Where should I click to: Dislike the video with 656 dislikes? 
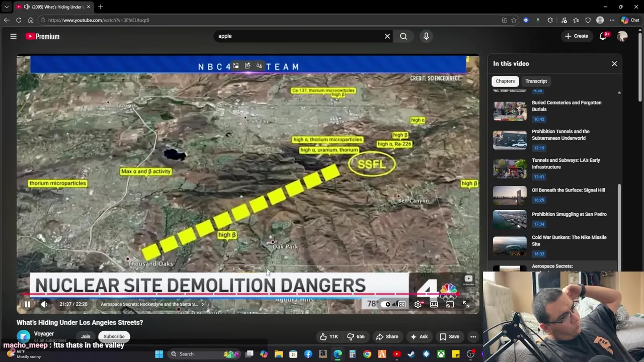355,337
